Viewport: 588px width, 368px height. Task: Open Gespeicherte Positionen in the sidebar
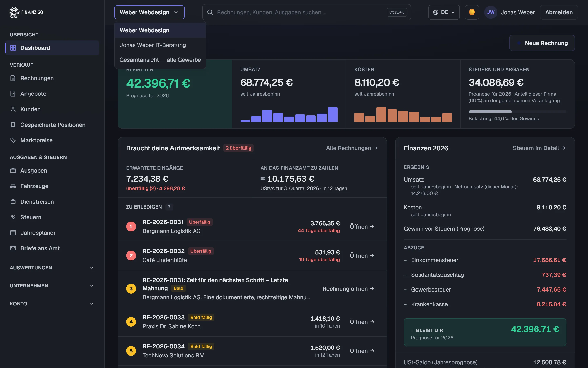[52, 125]
